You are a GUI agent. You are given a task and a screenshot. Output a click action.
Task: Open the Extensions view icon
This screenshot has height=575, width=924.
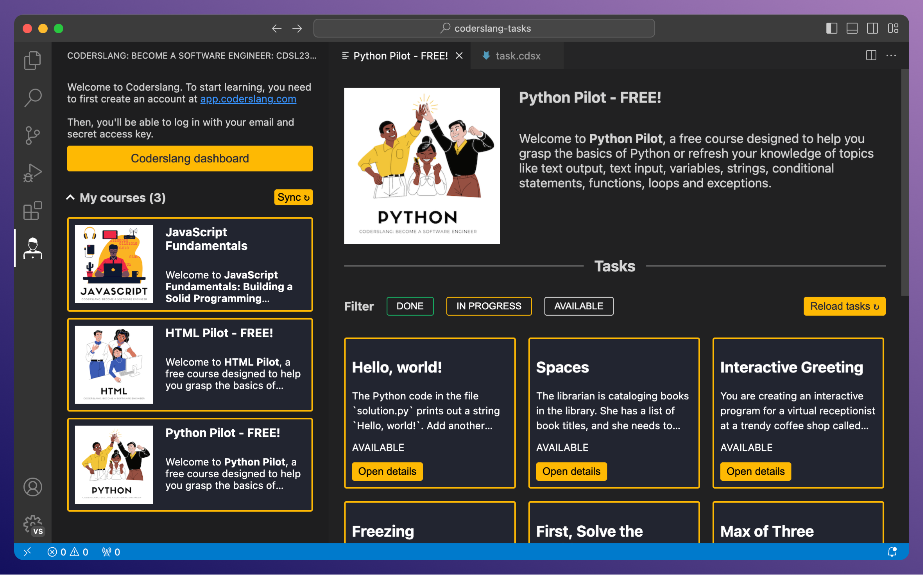pos(32,211)
